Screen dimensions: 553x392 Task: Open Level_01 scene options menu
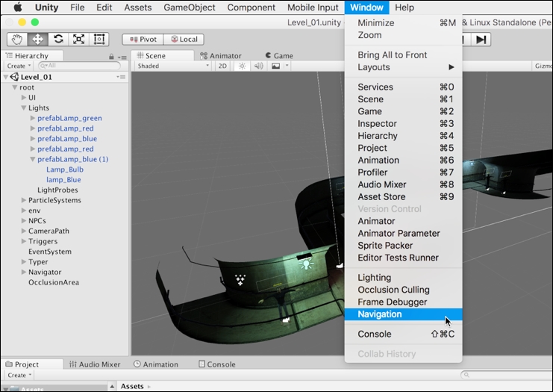121,77
